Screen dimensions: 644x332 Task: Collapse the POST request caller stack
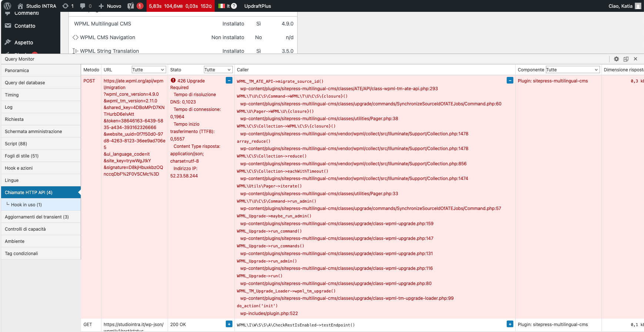(510, 80)
